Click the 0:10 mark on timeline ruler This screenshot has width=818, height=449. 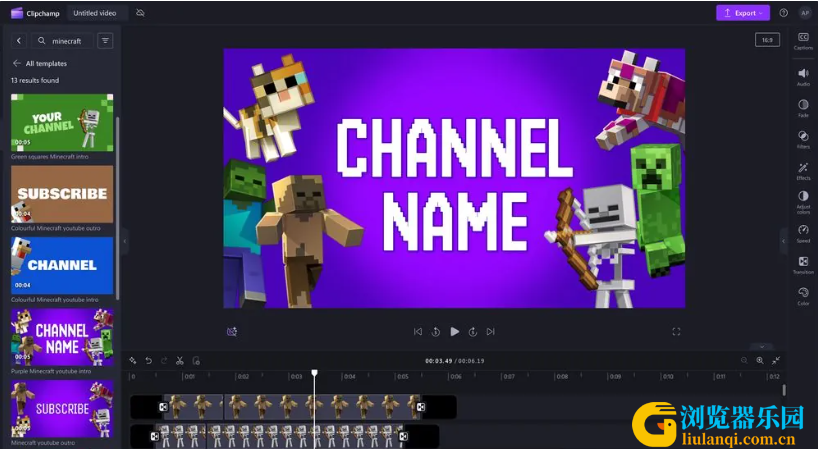(667, 377)
